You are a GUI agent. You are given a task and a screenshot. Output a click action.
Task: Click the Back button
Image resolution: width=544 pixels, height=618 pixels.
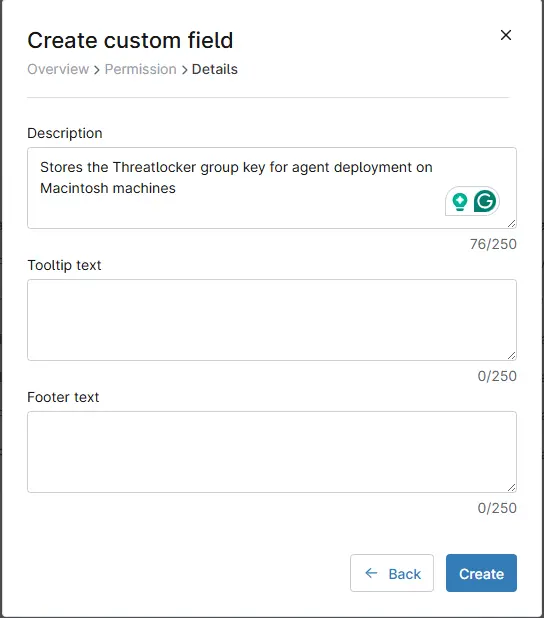[x=392, y=573]
